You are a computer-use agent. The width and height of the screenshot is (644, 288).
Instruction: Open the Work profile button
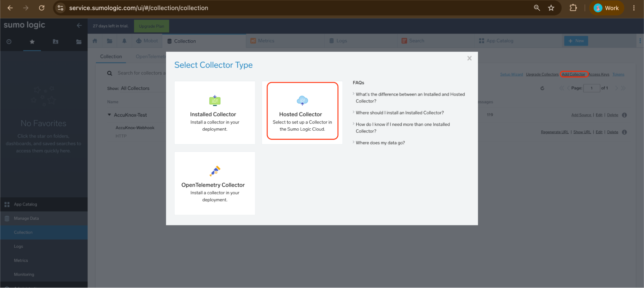(606, 8)
